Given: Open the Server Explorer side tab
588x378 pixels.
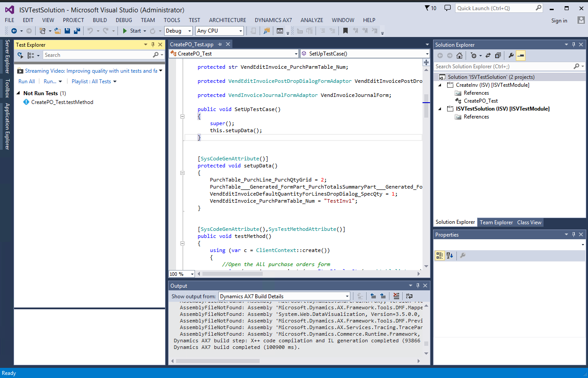Looking at the screenshot, I should tap(7, 56).
